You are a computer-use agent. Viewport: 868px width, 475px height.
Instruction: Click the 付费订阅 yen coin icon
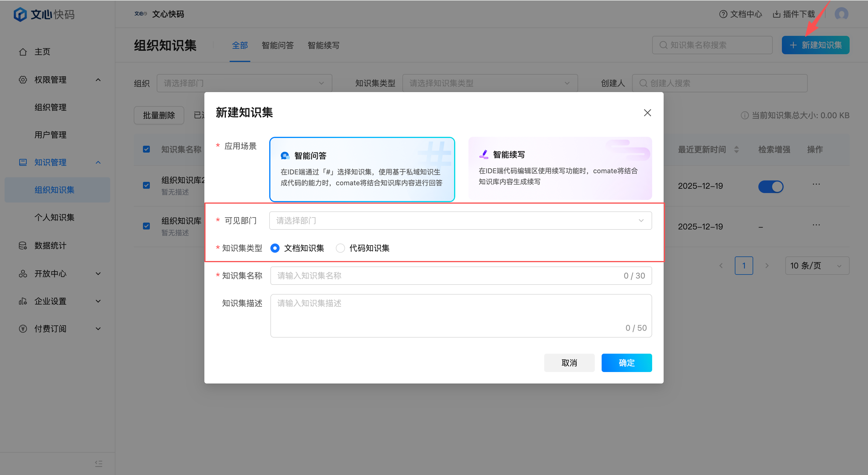point(23,328)
